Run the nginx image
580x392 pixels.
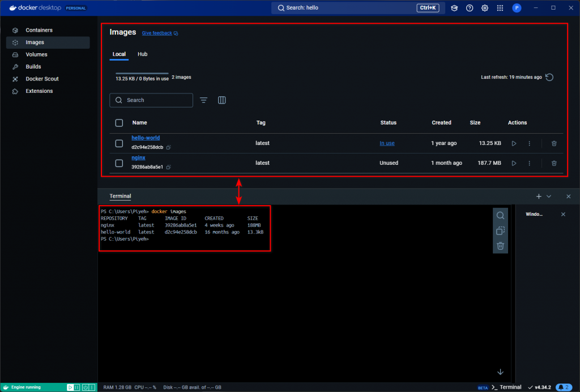tap(514, 163)
